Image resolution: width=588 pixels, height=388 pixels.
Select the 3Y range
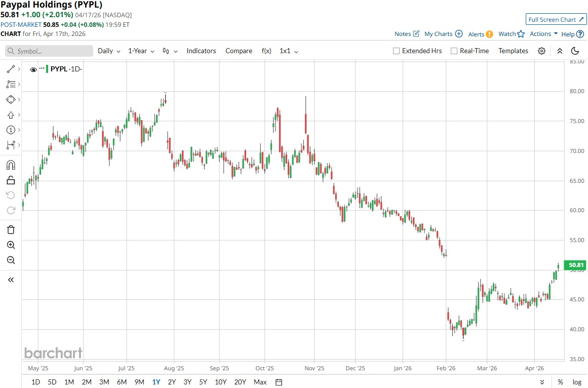[x=187, y=382]
